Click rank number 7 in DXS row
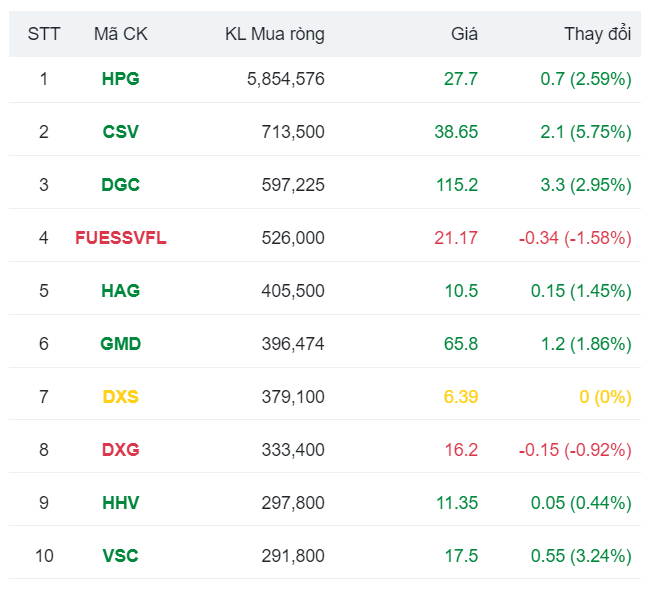Screen dimensions: 648x591 click(44, 396)
